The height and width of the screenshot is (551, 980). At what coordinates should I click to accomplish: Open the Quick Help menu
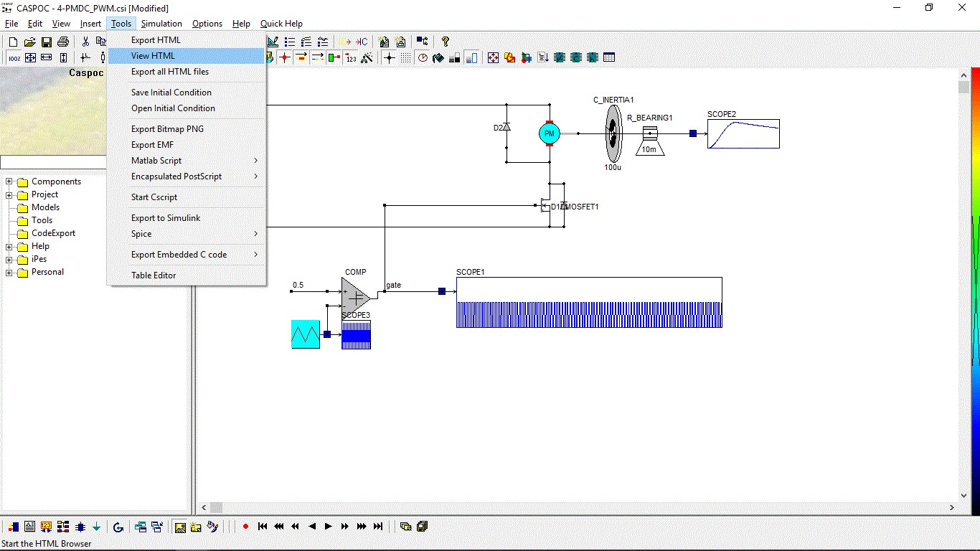tap(281, 24)
